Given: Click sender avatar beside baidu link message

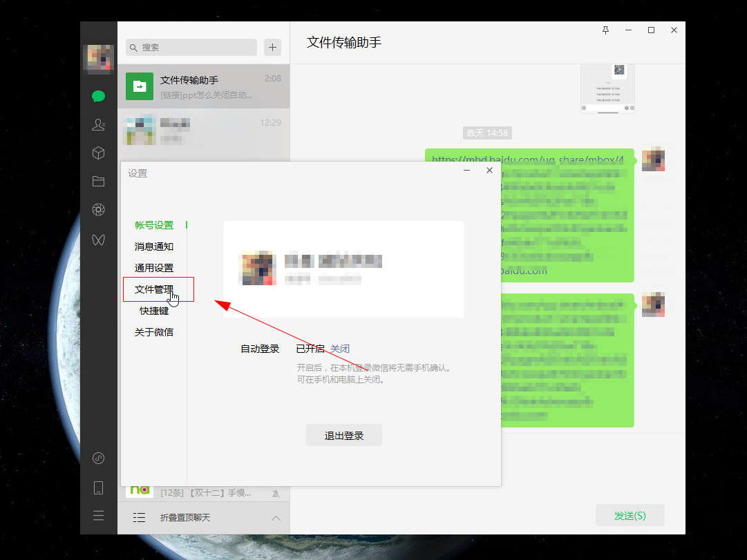Looking at the screenshot, I should click(653, 160).
